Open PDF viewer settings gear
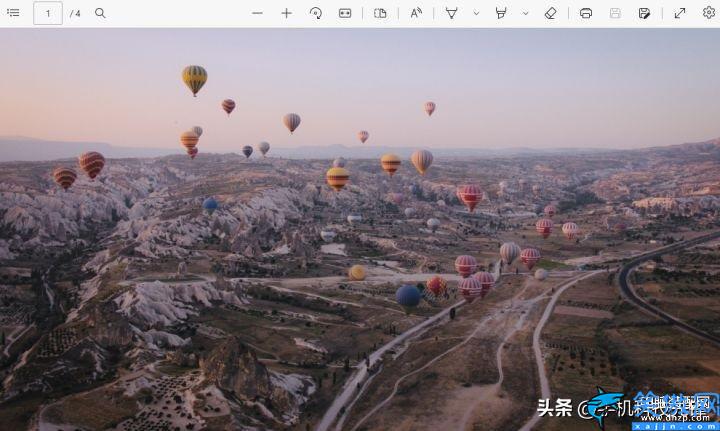 click(709, 12)
